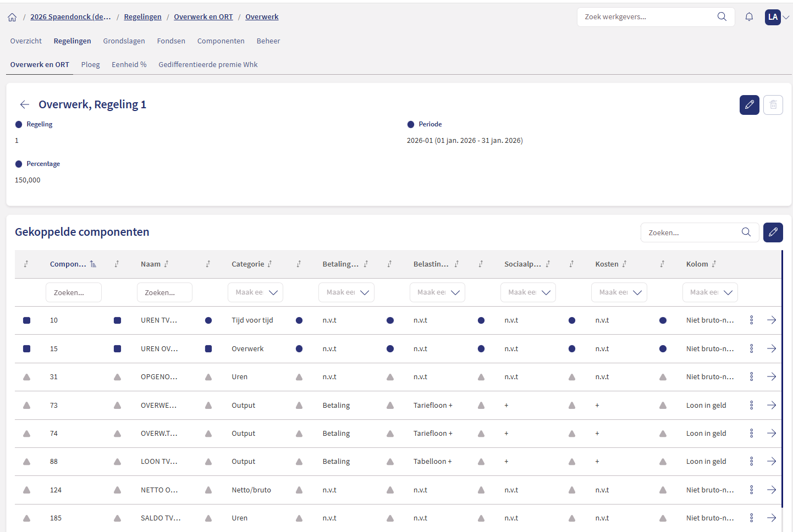Expand the Kolom filter dropdown
This screenshot has width=793, height=532.
(710, 292)
